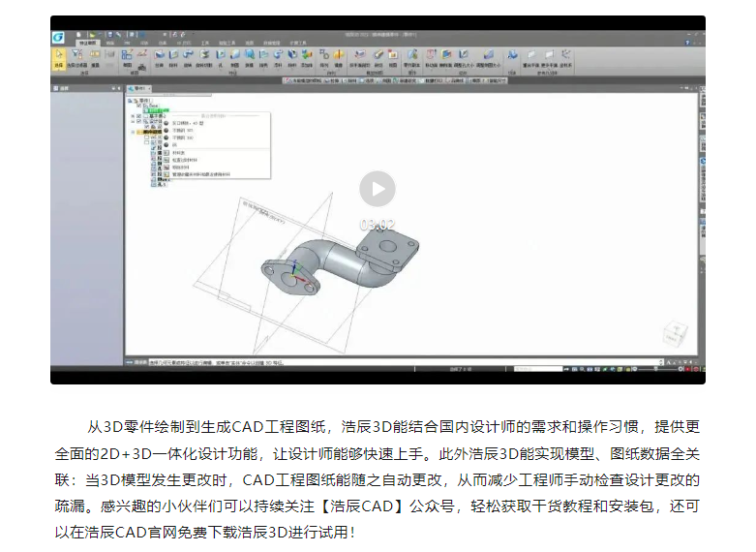The image size is (756, 552).
Task: Click the new document icon in quick access bar
Action: (78, 35)
